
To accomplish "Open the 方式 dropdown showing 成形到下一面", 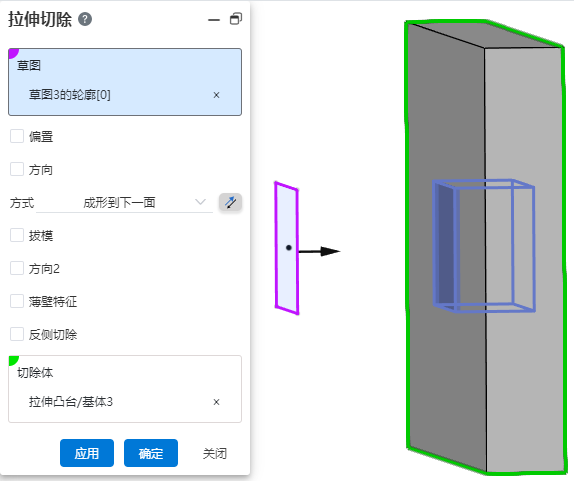I will [x=124, y=202].
